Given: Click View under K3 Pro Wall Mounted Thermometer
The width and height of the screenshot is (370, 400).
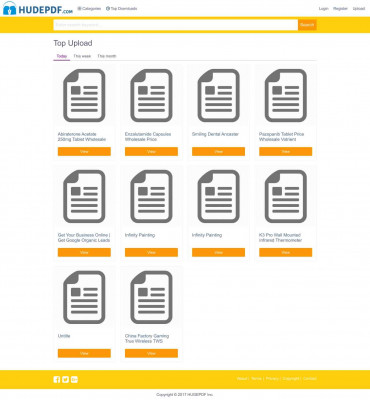Looking at the screenshot, I should point(286,252).
